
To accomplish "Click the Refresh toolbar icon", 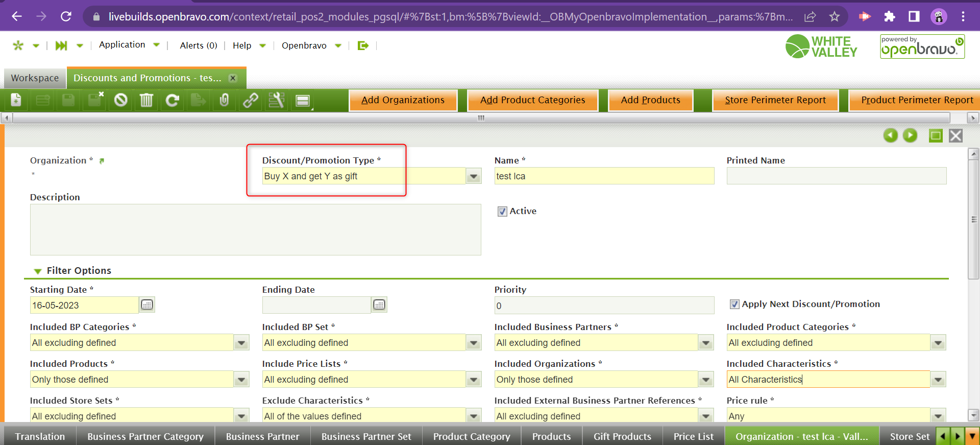I will pos(173,100).
